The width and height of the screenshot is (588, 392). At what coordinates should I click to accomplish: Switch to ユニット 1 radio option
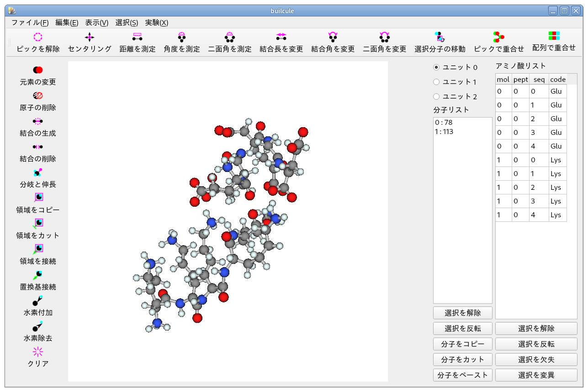[436, 82]
